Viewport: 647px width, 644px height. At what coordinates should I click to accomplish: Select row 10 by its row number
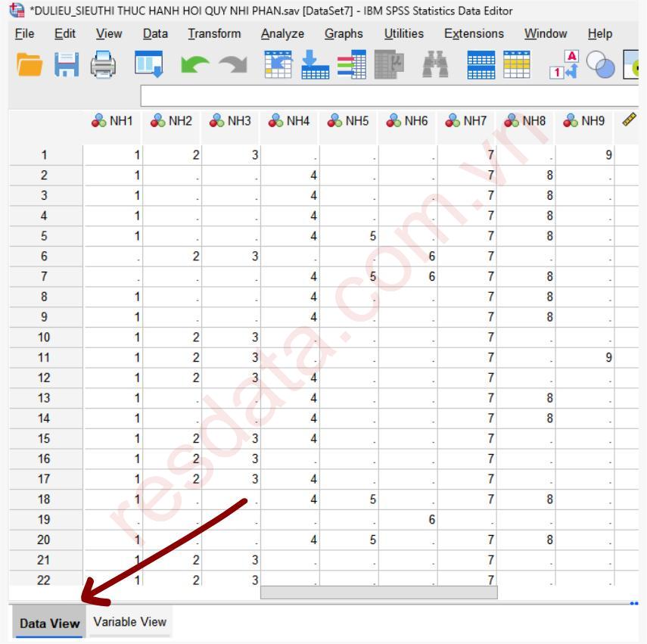click(x=44, y=338)
